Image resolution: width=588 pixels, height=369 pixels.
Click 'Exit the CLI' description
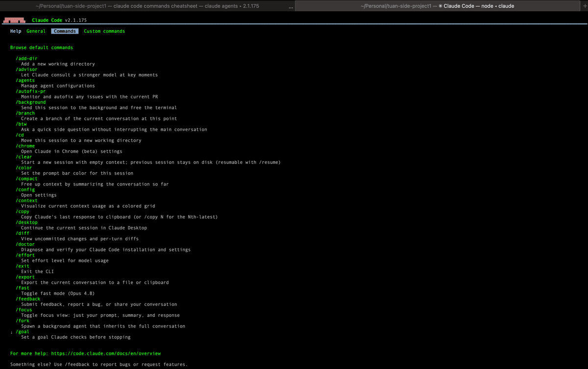37,272
